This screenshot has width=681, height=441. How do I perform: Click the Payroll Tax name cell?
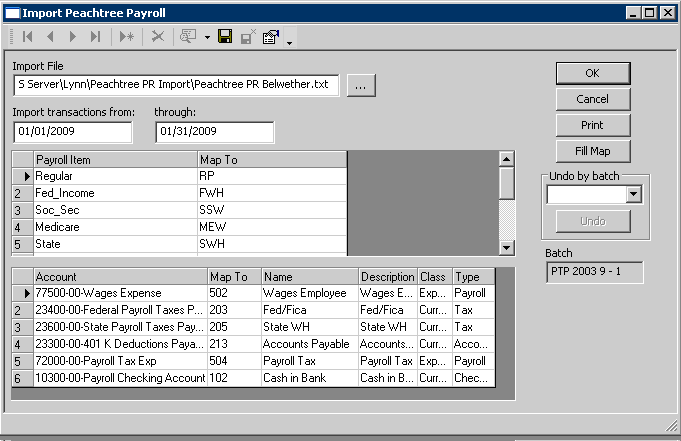pos(310,361)
